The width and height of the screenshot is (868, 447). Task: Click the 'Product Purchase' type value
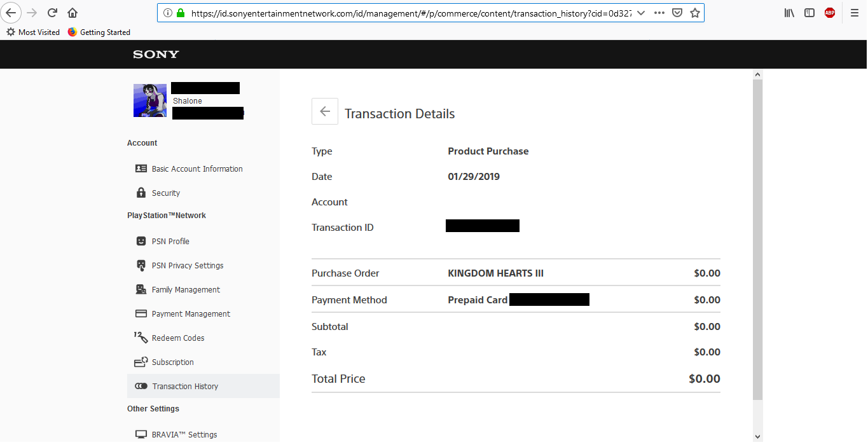click(488, 151)
